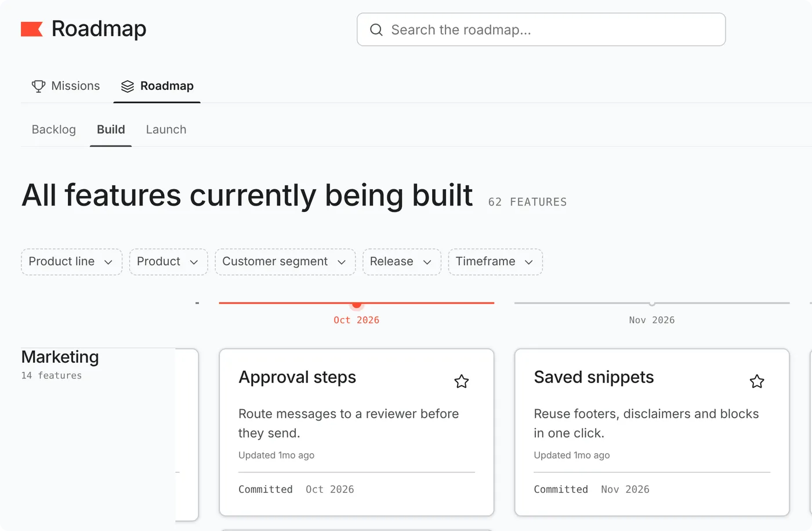
Task: Click the '62 FEATURES' count label
Action: click(x=527, y=202)
